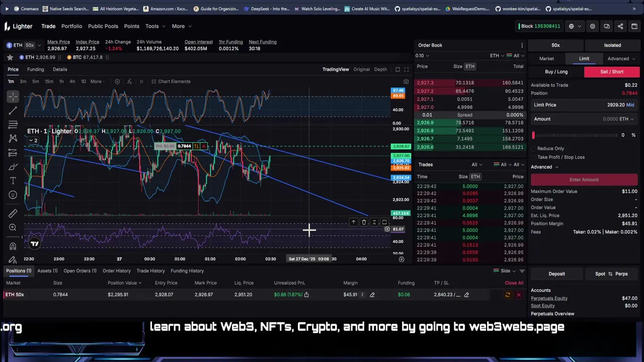Select the text annotation tool
Screen dimensions: 644x362
[x=13, y=180]
